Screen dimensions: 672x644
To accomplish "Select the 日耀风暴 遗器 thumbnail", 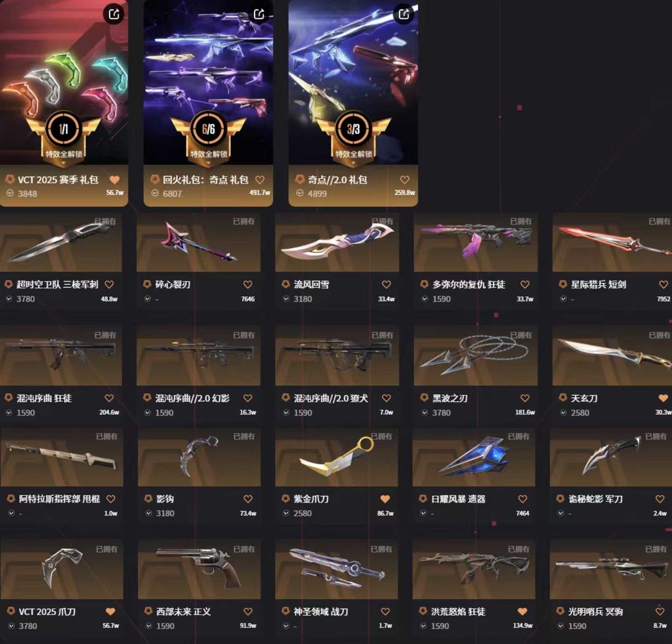I will pyautogui.click(x=474, y=457).
